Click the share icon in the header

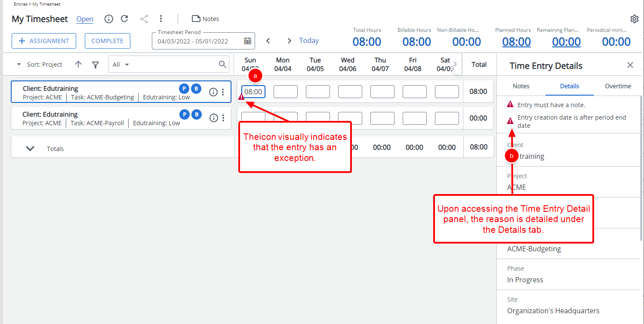click(144, 19)
